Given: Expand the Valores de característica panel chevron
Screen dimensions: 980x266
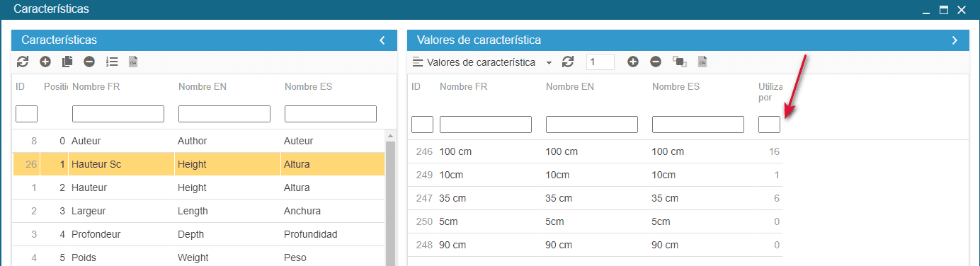Looking at the screenshot, I should (955, 40).
